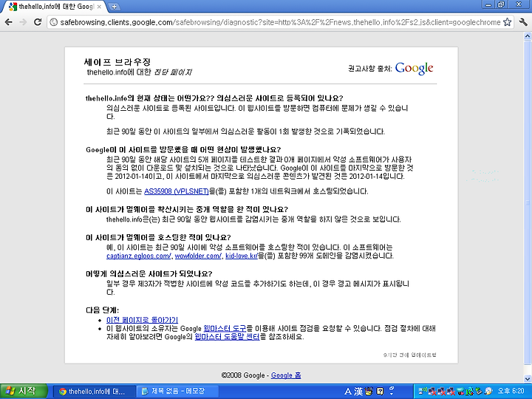Click the '9시간 전에 업데이트됨' text
This screenshot has height=399, width=532.
tap(410, 355)
